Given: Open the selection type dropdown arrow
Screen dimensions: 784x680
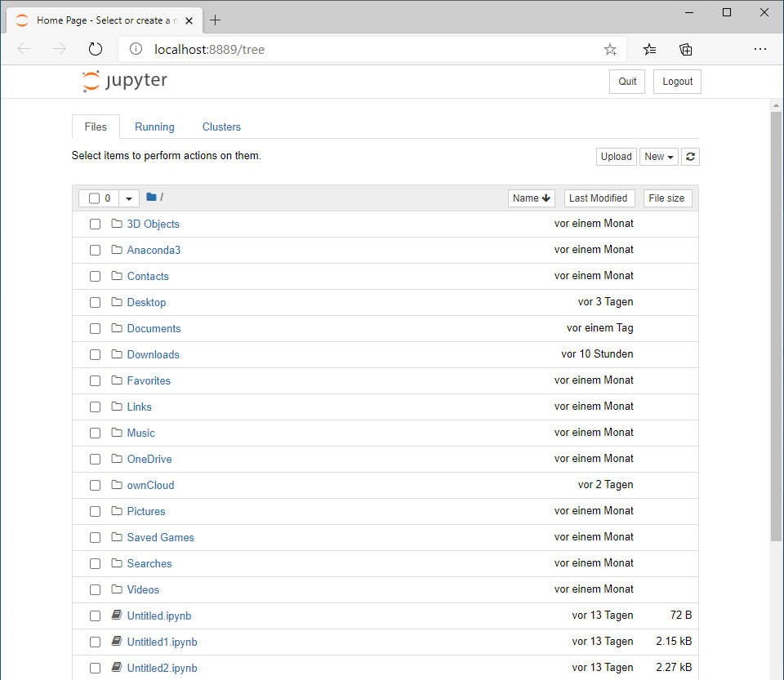Looking at the screenshot, I should click(128, 198).
